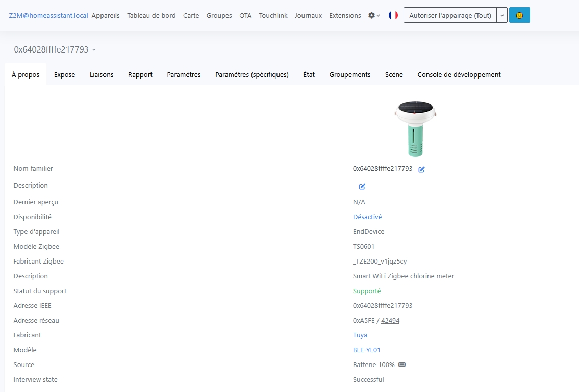Image resolution: width=579 pixels, height=392 pixels.
Task: Open Tableau de bord
Action: pyautogui.click(x=152, y=15)
